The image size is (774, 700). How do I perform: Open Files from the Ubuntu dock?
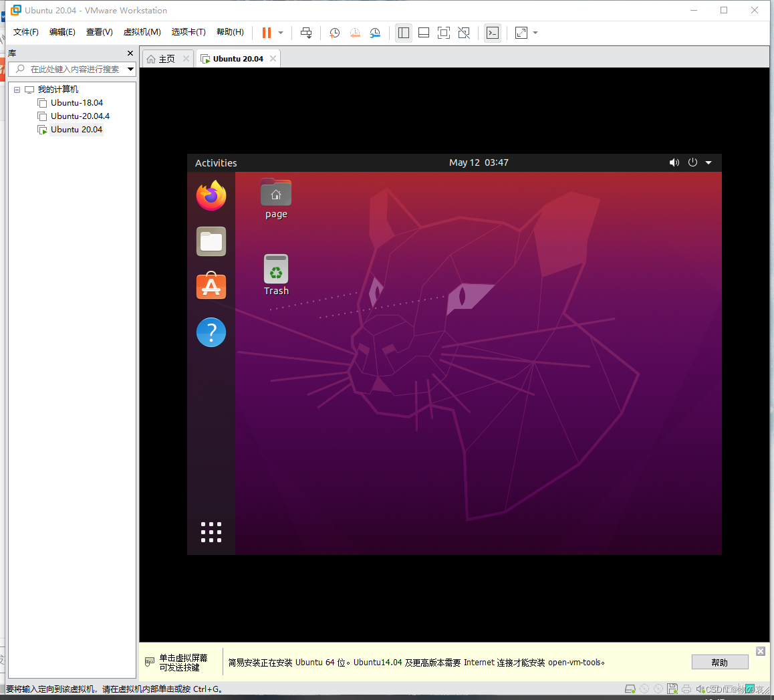211,241
